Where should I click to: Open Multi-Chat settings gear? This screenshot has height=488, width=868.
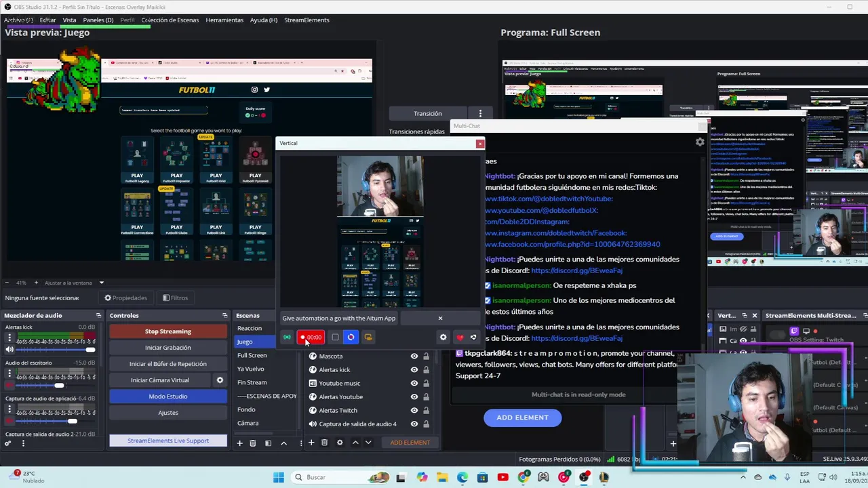(700, 142)
